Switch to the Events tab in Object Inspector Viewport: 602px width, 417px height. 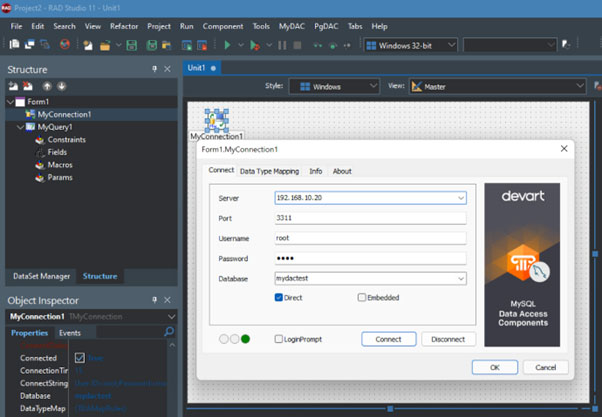pos(69,333)
